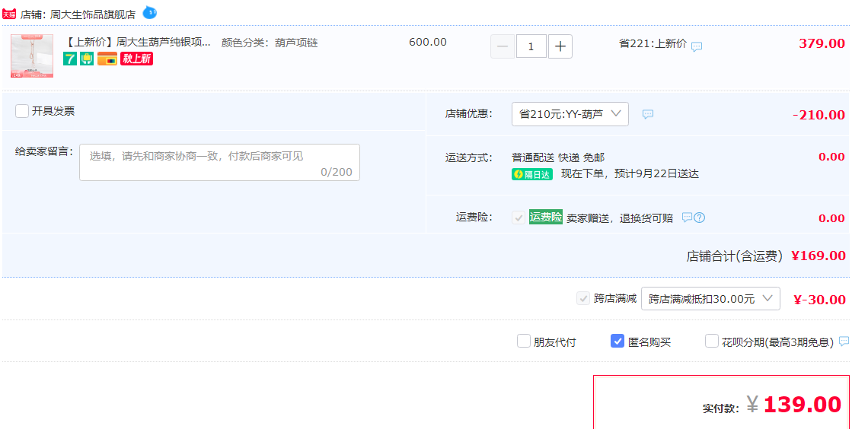This screenshot has width=868, height=429.
Task: Open comment bubble next to 花呗分期
Action: click(844, 342)
